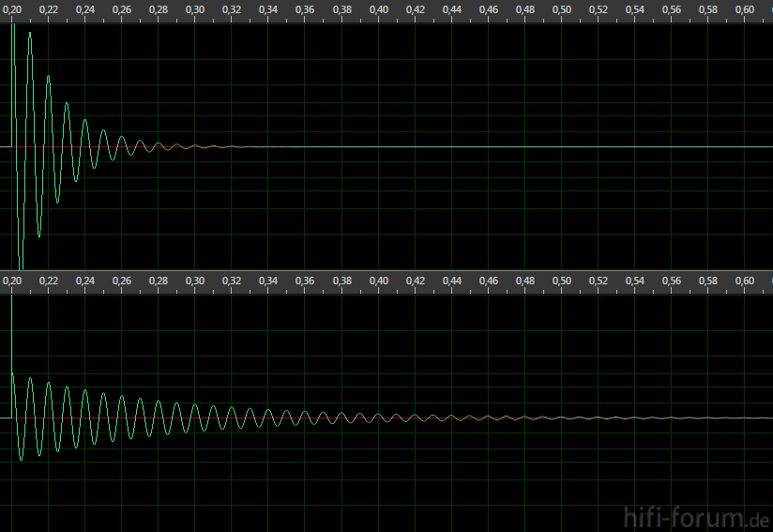
Task: Click 0,34 on the upper time ruler
Action: point(268,9)
